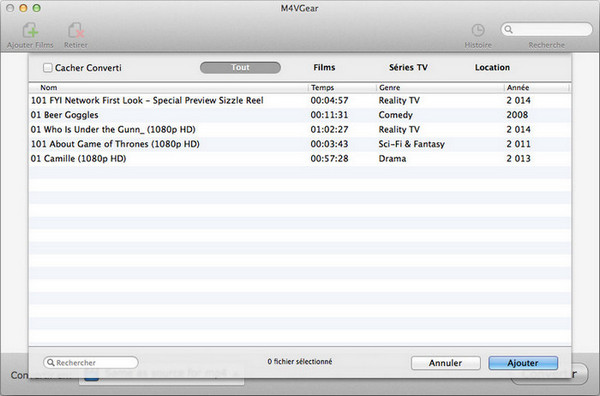600x396 pixels.
Task: Click the duration 01:02:27
Action: tap(329, 130)
